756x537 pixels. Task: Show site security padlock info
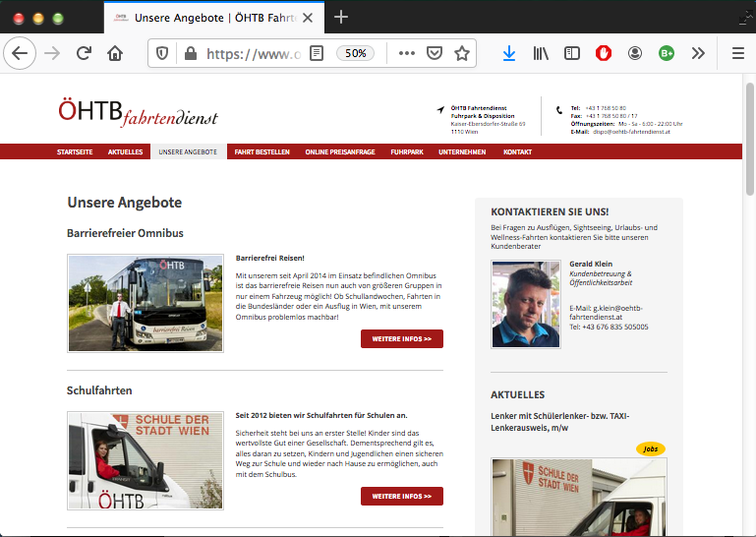tap(191, 53)
